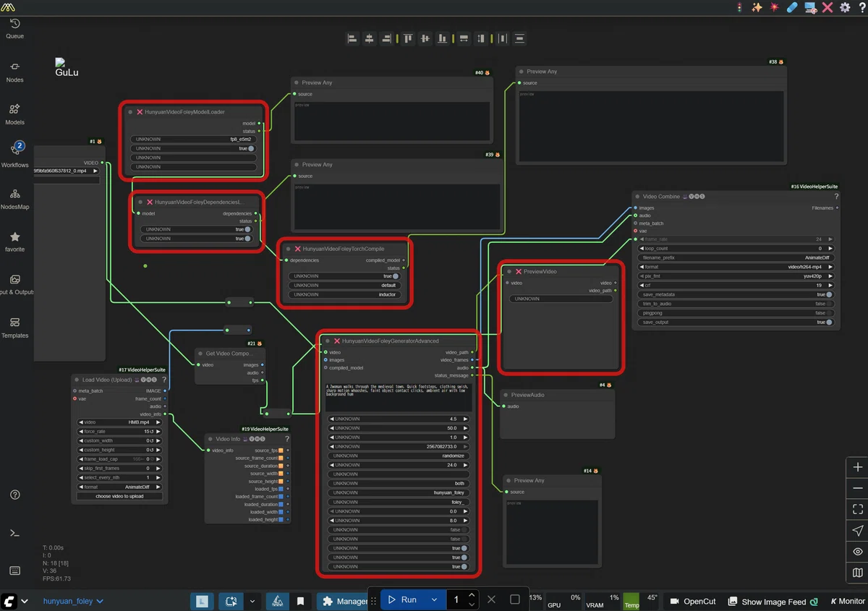Toggle save_output switch in Video Combine

[x=829, y=322]
